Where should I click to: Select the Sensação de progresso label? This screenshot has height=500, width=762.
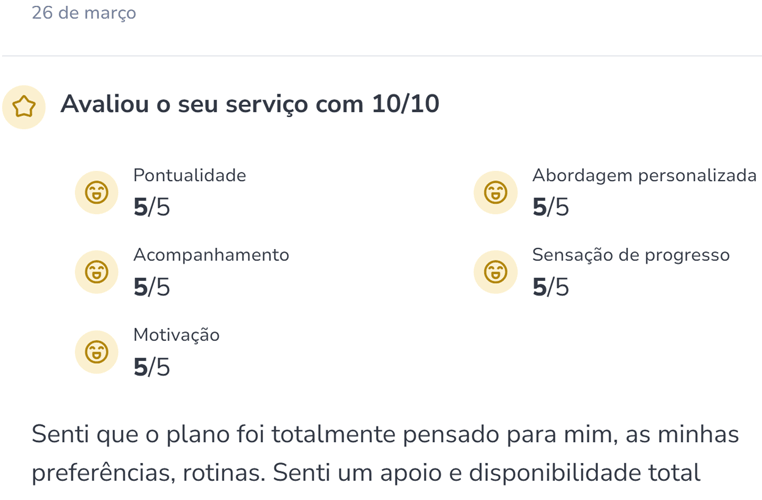coord(631,255)
